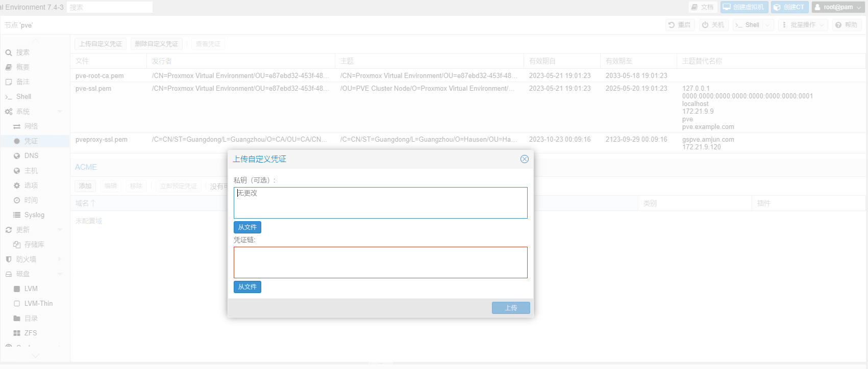This screenshot has height=369, width=868.
Task: Open LVM-Thin in the sidebar
Action: (x=38, y=304)
